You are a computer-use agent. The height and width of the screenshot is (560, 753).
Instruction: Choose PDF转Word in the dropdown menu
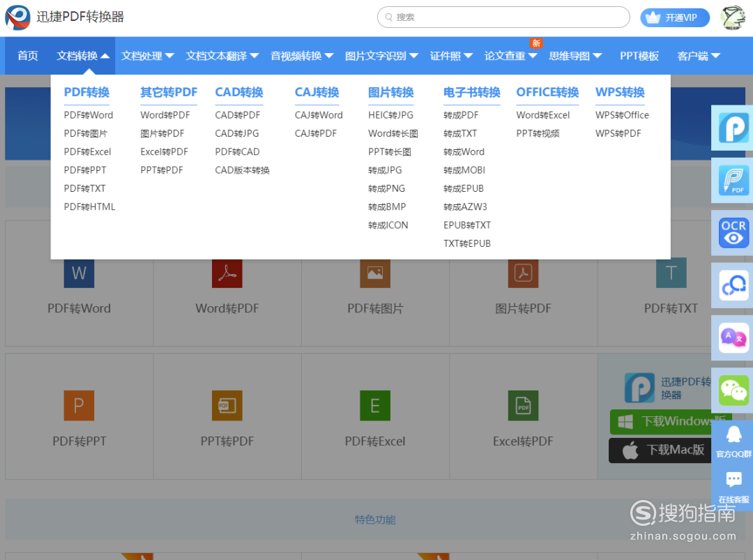89,115
